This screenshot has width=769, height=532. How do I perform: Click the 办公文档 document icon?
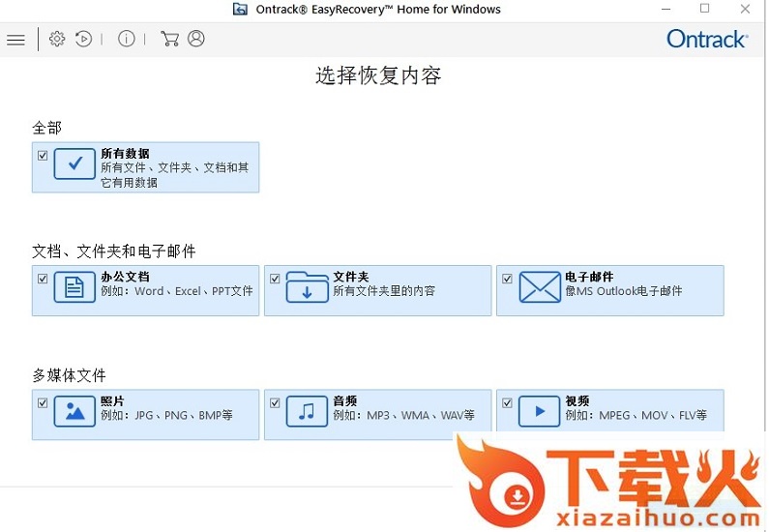(74, 287)
